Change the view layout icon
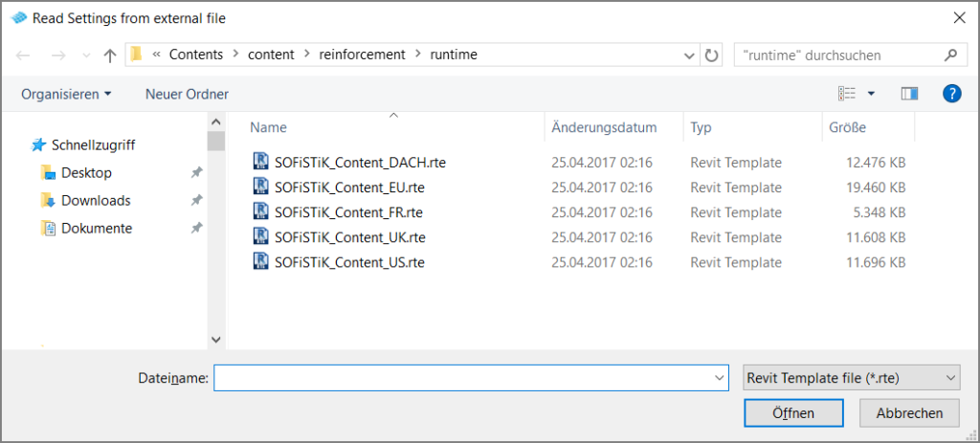Image resolution: width=980 pixels, height=443 pixels. click(x=846, y=94)
